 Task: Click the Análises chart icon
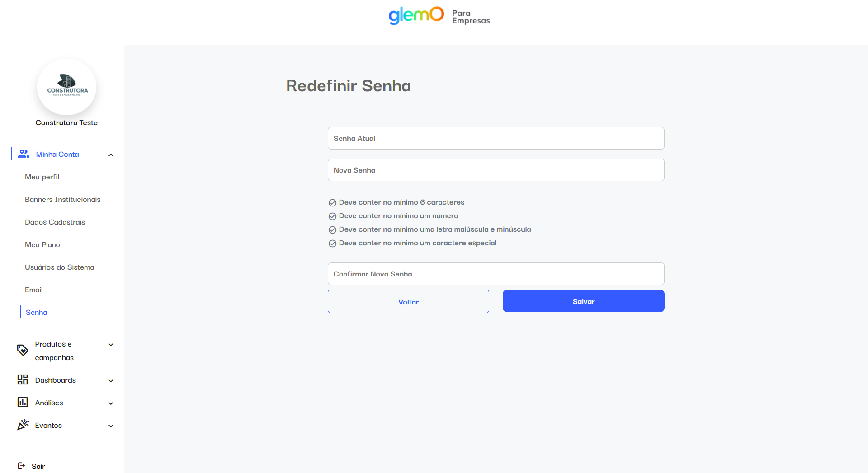point(23,403)
